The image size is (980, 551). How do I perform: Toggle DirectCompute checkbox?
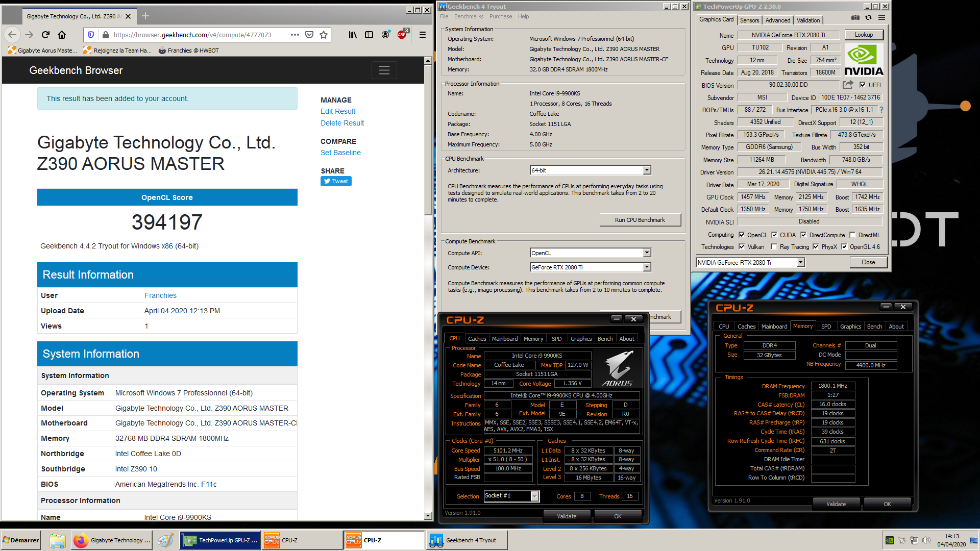pyautogui.click(x=803, y=235)
